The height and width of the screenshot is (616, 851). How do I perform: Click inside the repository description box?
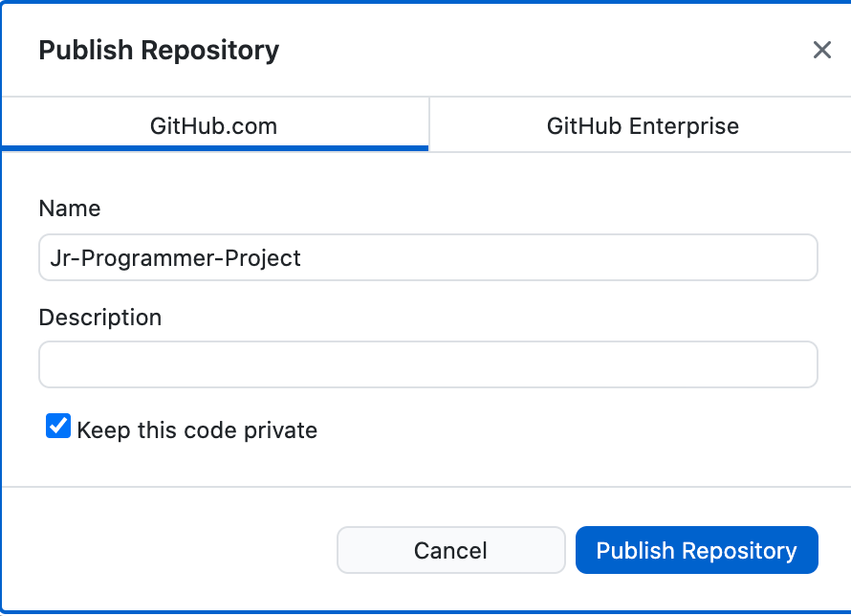427,364
